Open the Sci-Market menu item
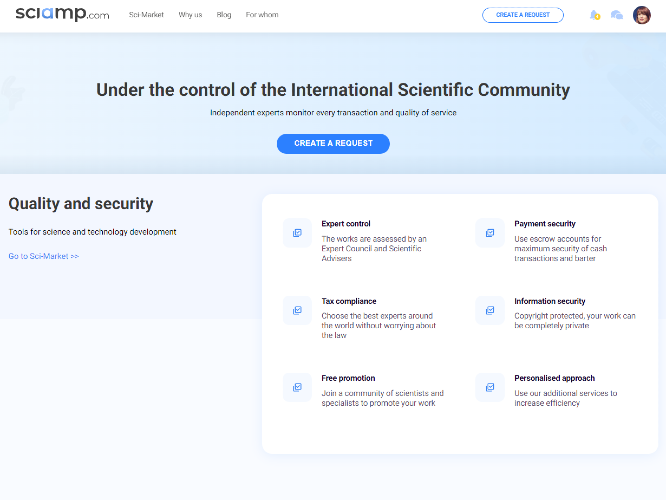 [146, 15]
